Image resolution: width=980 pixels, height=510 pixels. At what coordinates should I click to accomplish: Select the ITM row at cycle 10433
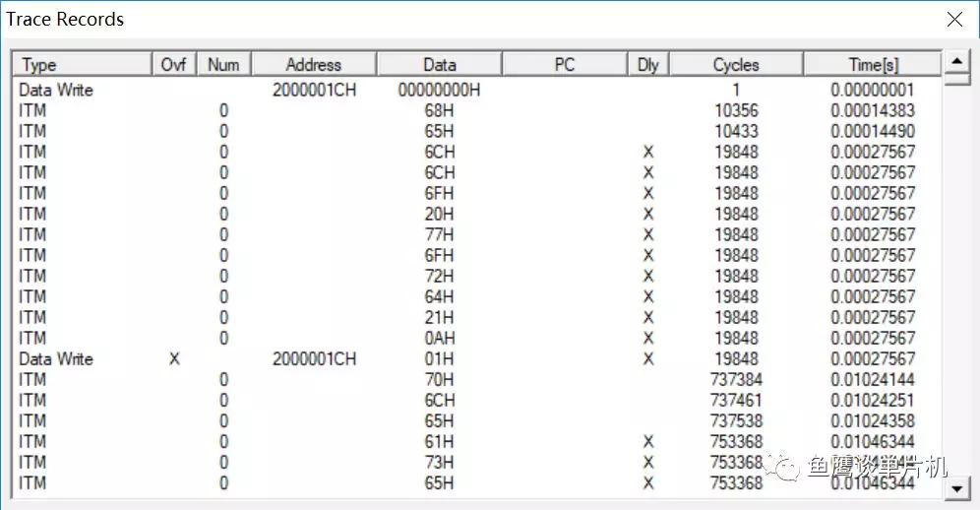[x=477, y=131]
